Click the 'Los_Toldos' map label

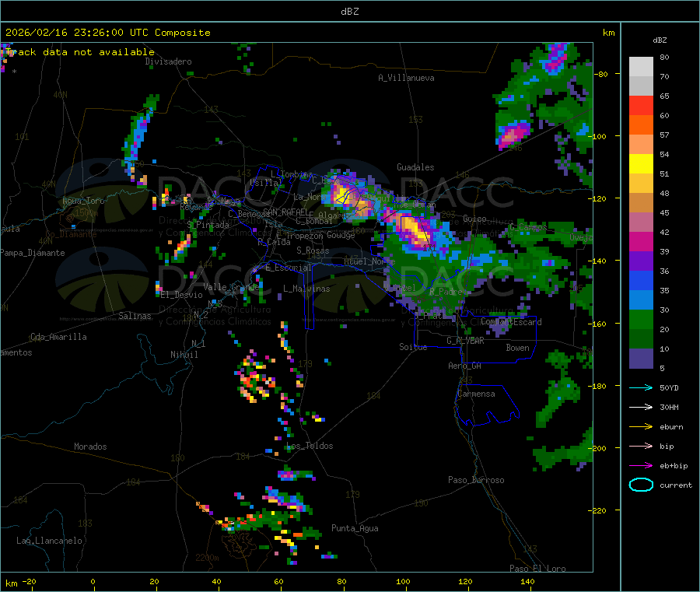pos(310,446)
